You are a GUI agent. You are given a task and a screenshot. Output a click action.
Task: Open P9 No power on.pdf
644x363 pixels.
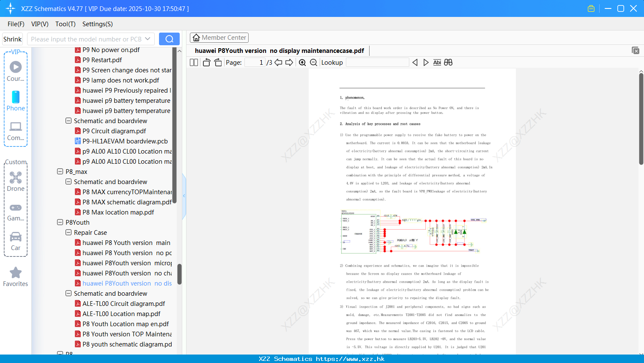point(107,50)
